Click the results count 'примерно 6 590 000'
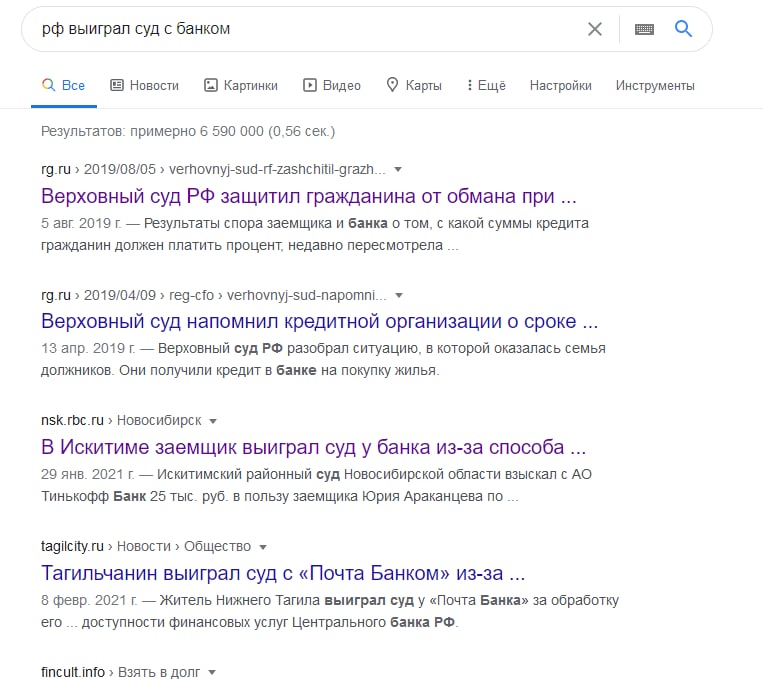 point(188,131)
